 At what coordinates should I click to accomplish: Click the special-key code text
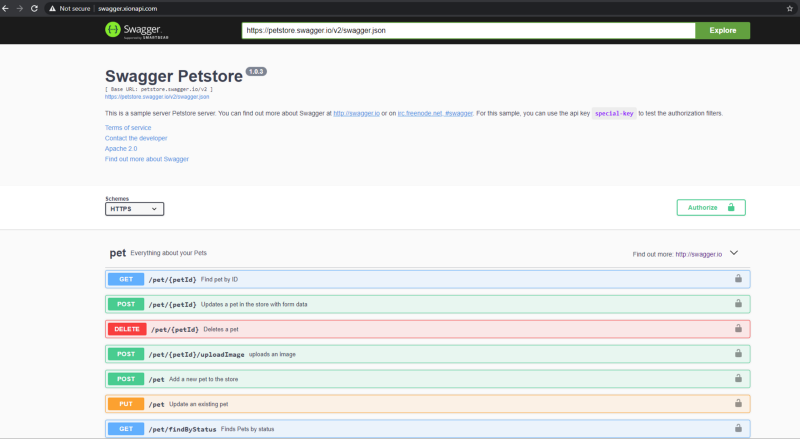tap(614, 113)
